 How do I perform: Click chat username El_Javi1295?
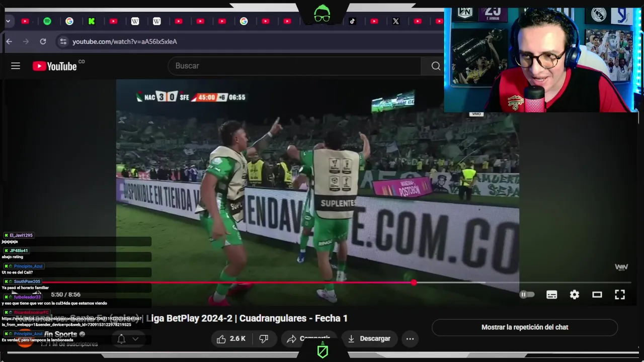pos(21,235)
